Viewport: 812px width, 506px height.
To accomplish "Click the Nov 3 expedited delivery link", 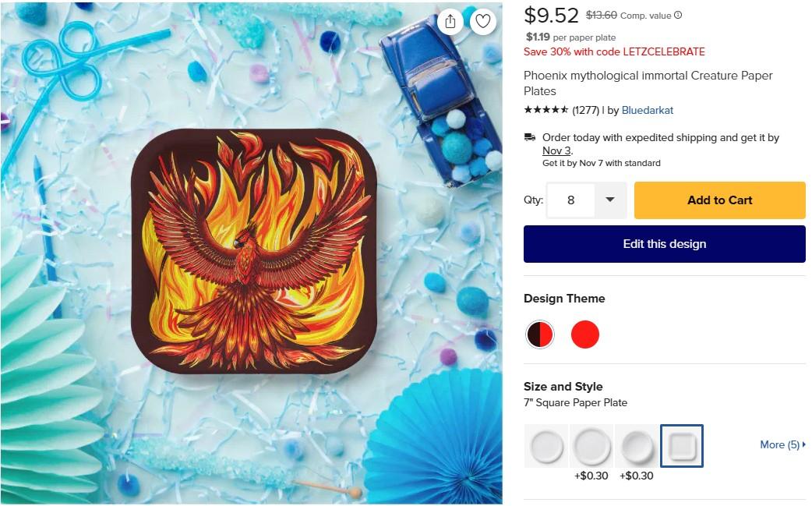I will click(x=556, y=150).
